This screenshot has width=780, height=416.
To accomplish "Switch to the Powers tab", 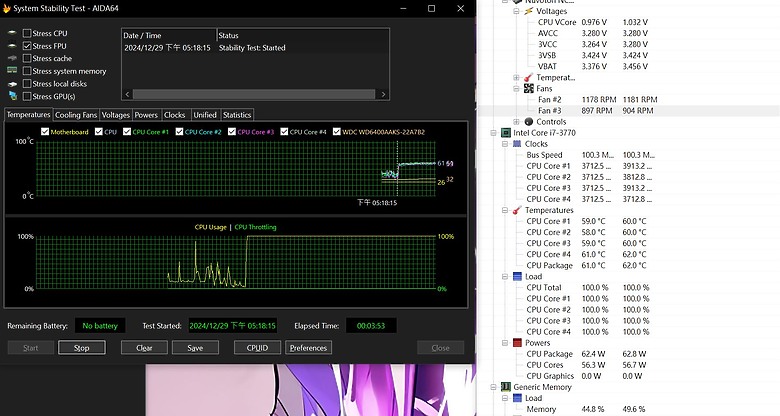I will tap(146, 115).
